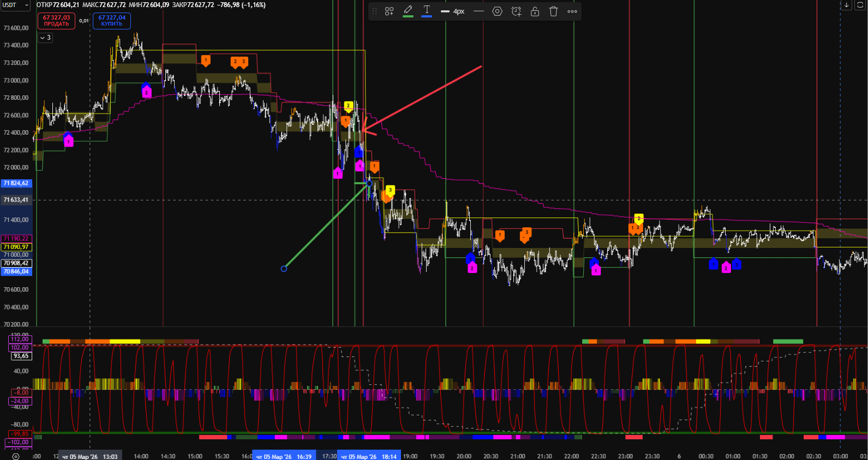Select the green trend line lower endpoint

coord(284,269)
